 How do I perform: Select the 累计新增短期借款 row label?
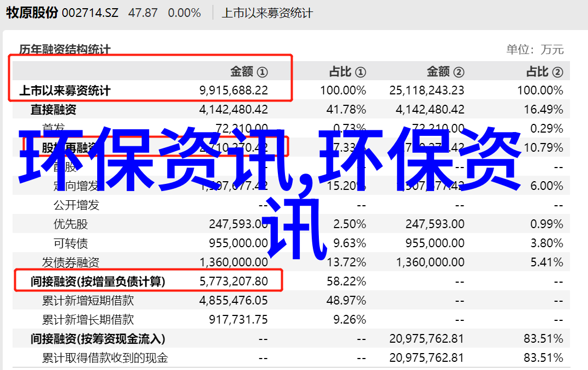coord(88,301)
